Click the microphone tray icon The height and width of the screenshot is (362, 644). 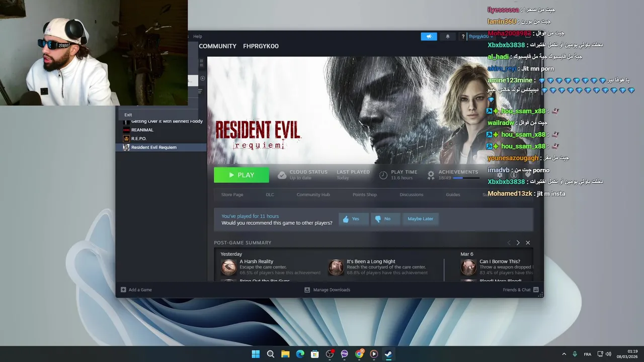(x=575, y=354)
